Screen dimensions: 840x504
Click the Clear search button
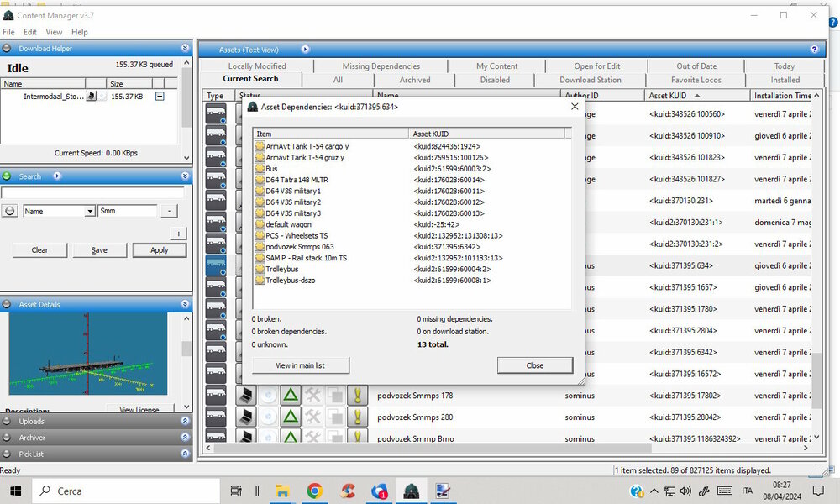39,250
